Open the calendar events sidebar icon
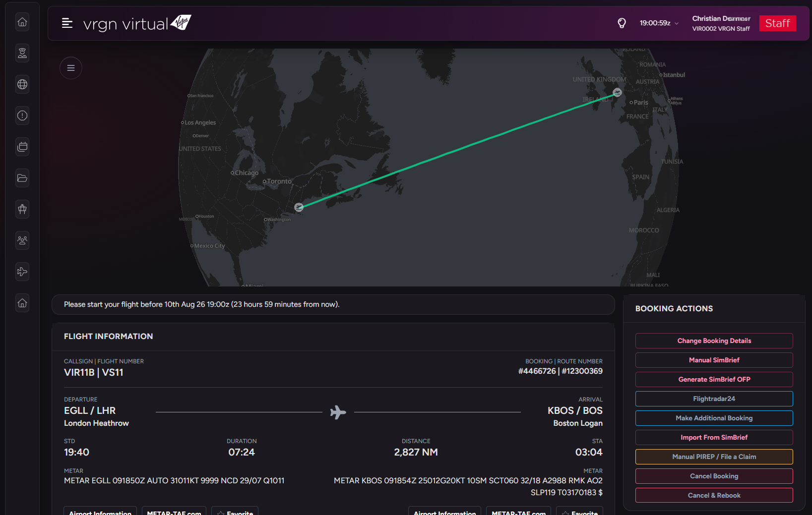The image size is (812, 515). [x=22, y=147]
